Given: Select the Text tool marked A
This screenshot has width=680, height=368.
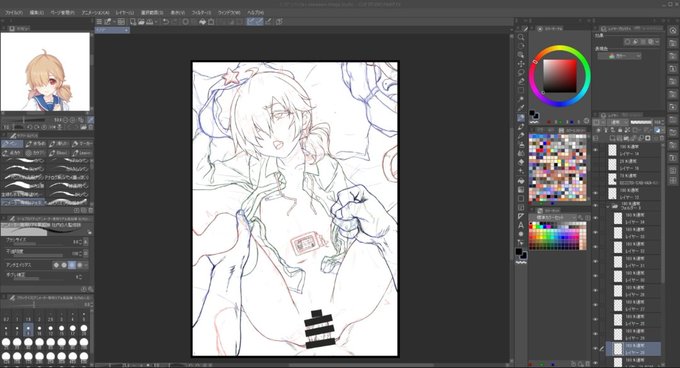Looking at the screenshot, I should [x=521, y=225].
